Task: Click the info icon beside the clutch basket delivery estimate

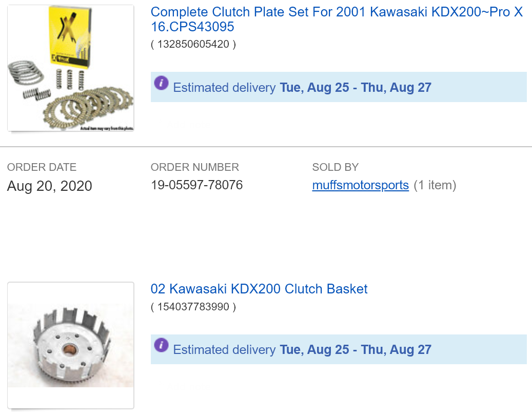Action: click(161, 345)
